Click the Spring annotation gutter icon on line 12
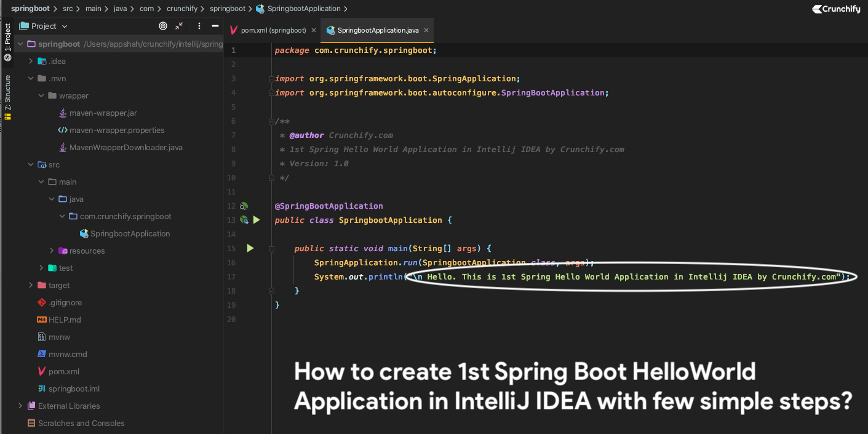Screen dimensions: 868x434 point(244,206)
